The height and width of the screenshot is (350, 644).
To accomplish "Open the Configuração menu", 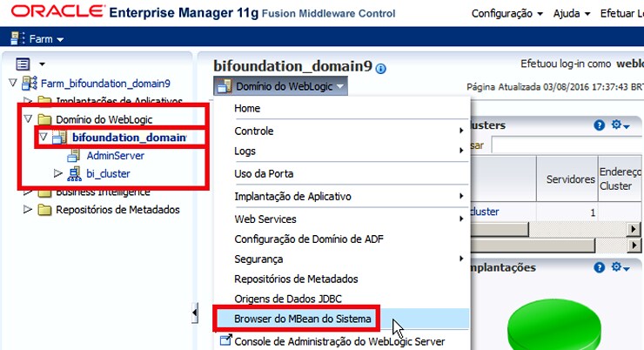I will click(506, 14).
